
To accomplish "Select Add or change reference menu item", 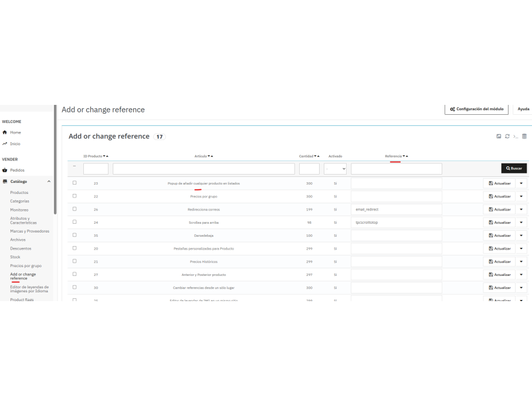I will (x=23, y=276).
